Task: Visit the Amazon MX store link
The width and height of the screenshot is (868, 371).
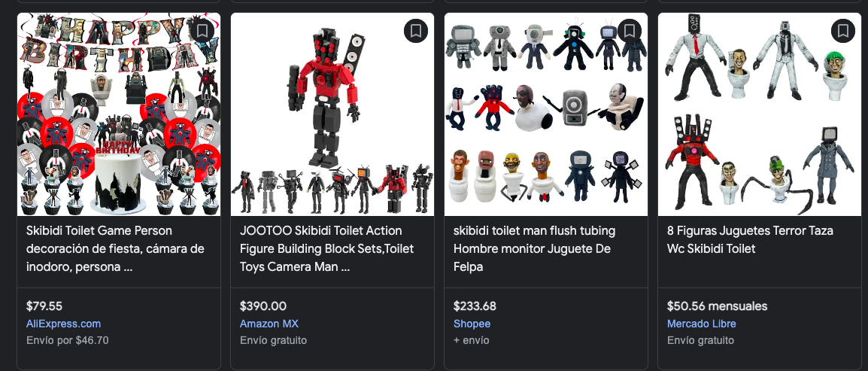Action: pyautogui.click(x=269, y=324)
